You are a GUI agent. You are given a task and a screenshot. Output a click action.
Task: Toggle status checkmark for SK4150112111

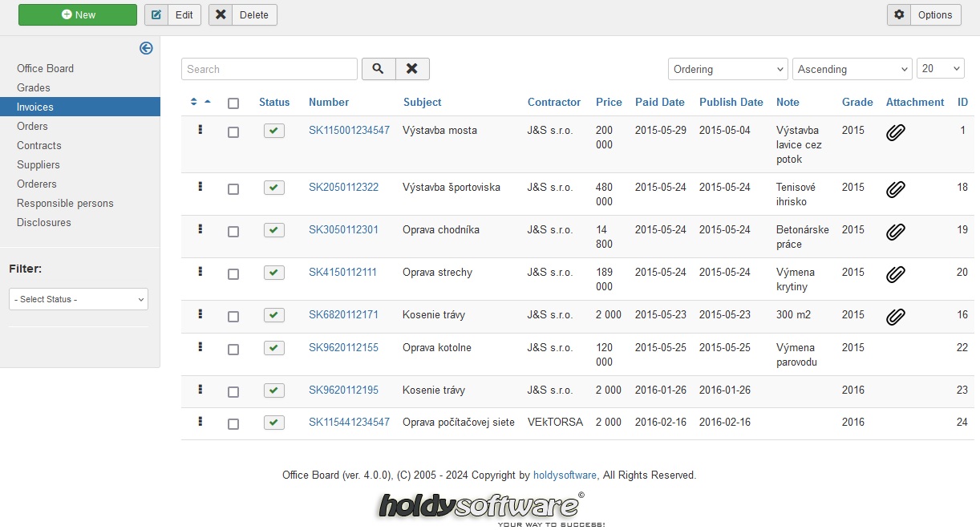pos(274,273)
